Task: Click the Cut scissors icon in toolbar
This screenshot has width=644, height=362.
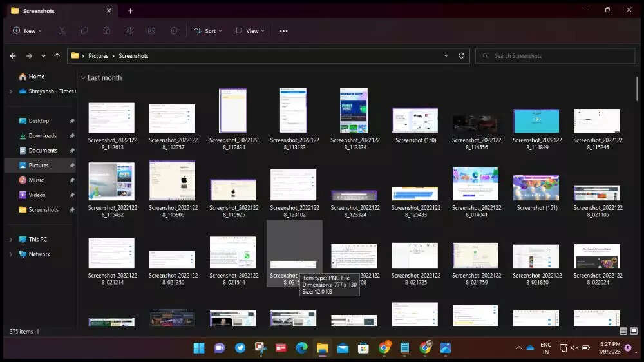Action: point(62,30)
